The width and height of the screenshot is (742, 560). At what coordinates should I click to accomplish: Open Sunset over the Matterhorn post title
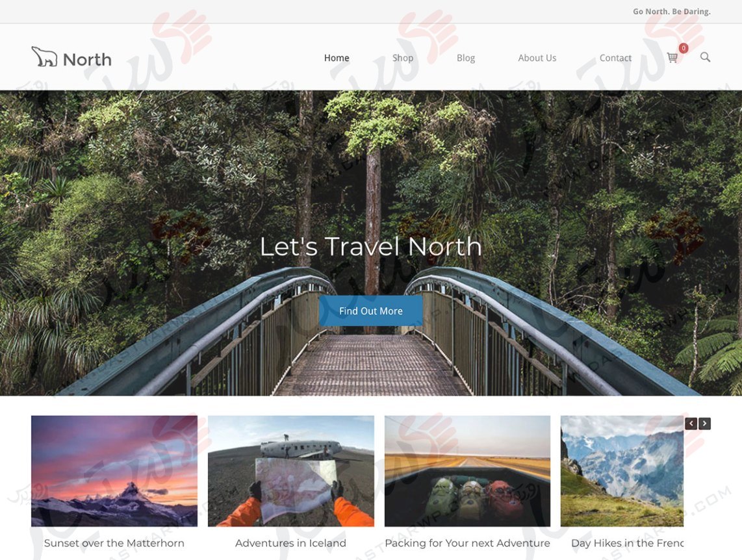(114, 543)
